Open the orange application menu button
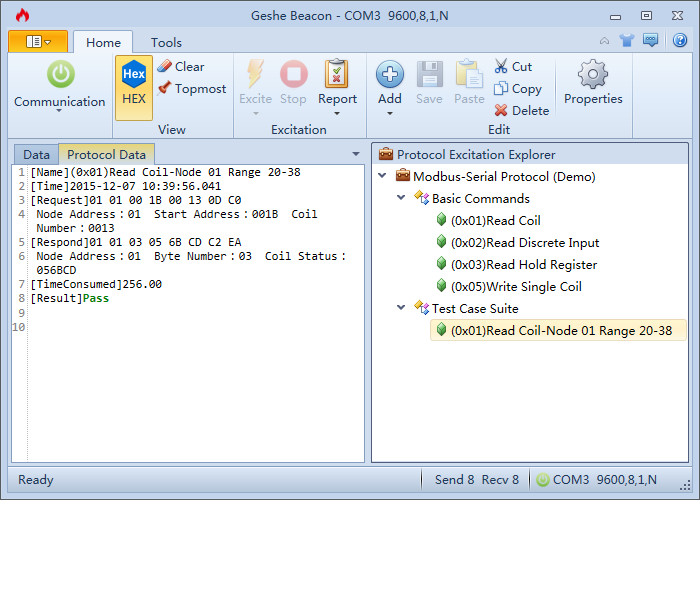 click(38, 42)
